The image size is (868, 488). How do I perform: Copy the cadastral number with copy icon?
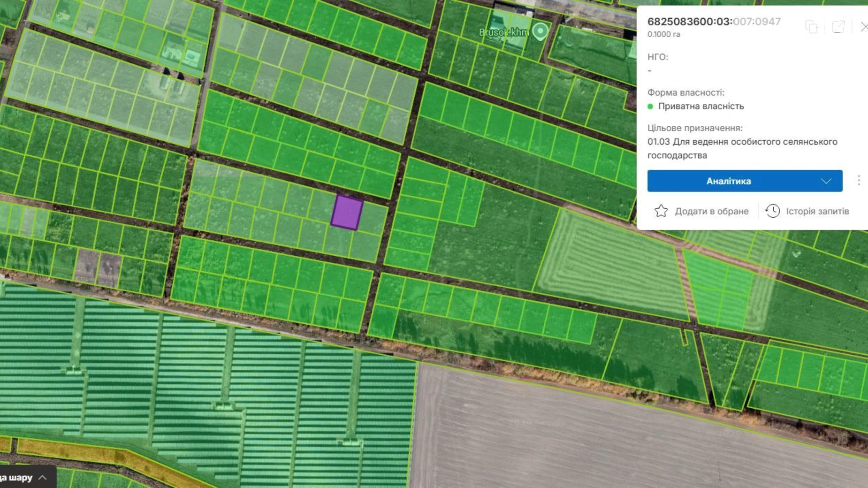811,27
